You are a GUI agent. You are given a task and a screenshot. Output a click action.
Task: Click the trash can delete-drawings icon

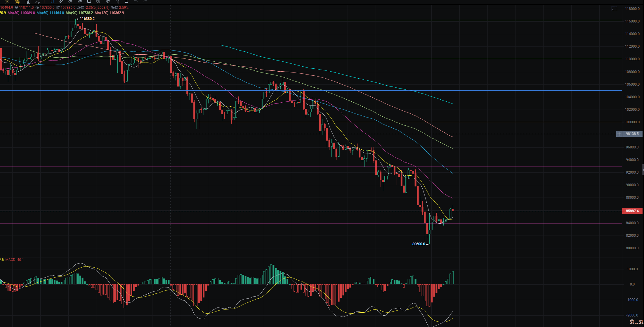pos(126,1)
